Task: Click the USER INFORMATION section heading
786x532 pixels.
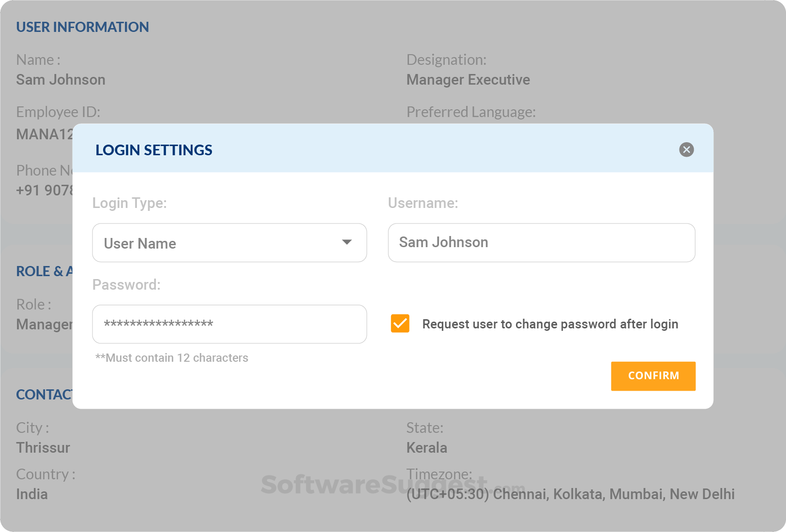Action: click(82, 27)
